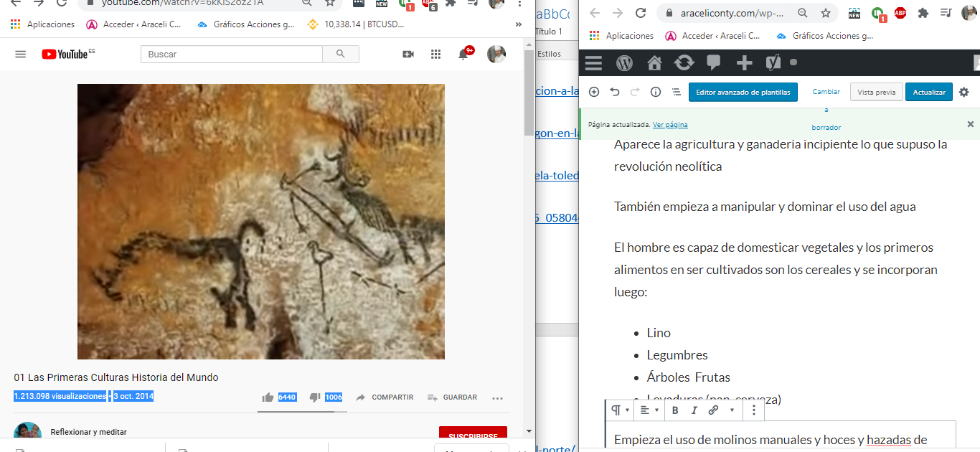Open paragraph block type switcher
Image resolution: width=980 pixels, height=452 pixels.
(x=619, y=410)
